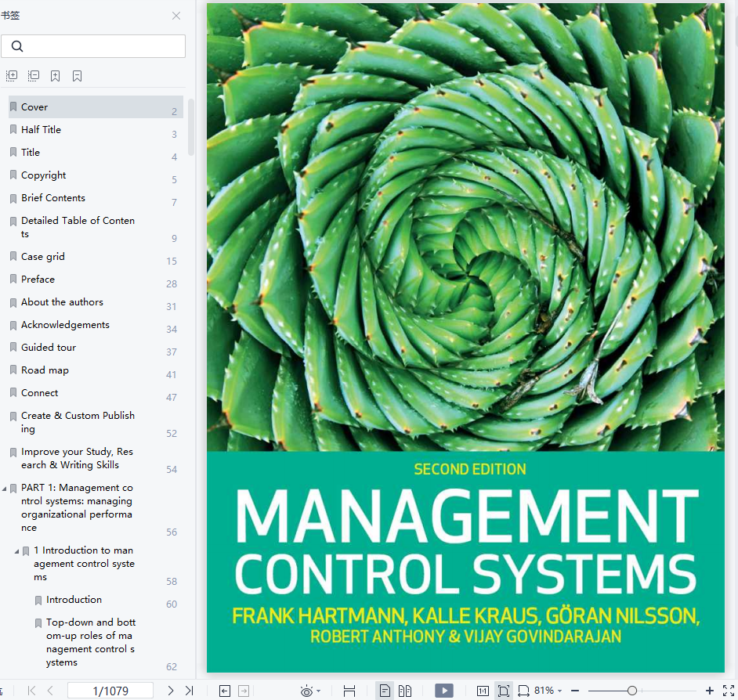Click bookmark icon beside Copyright

(13, 175)
